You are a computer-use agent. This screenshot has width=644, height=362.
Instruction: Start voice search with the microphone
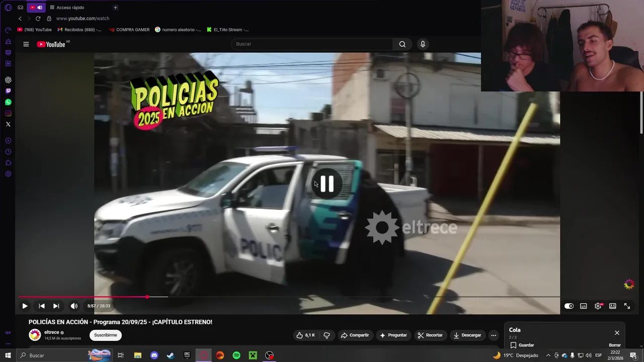coord(423,44)
